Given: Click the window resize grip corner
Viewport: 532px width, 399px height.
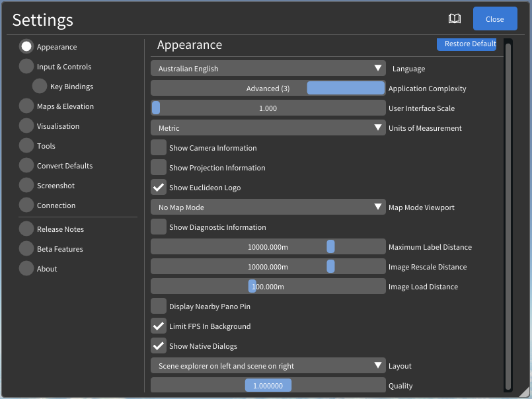Looking at the screenshot, I should pyautogui.click(x=525, y=392).
